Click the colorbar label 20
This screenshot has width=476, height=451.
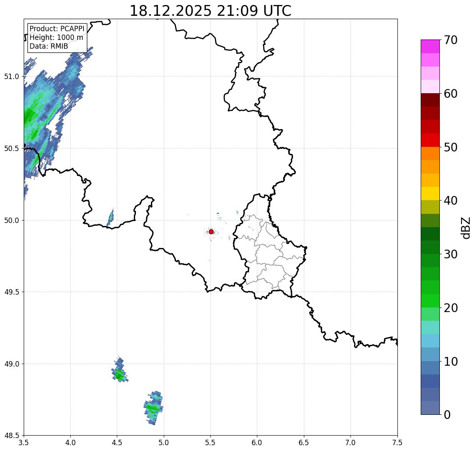[451, 308]
